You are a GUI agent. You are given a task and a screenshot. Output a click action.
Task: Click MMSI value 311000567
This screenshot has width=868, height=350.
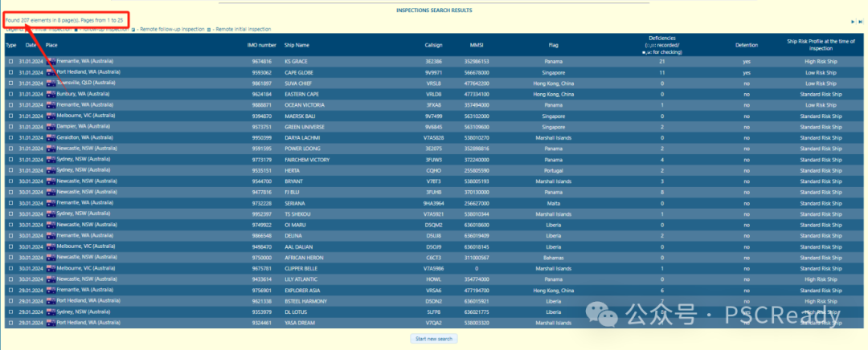477,258
